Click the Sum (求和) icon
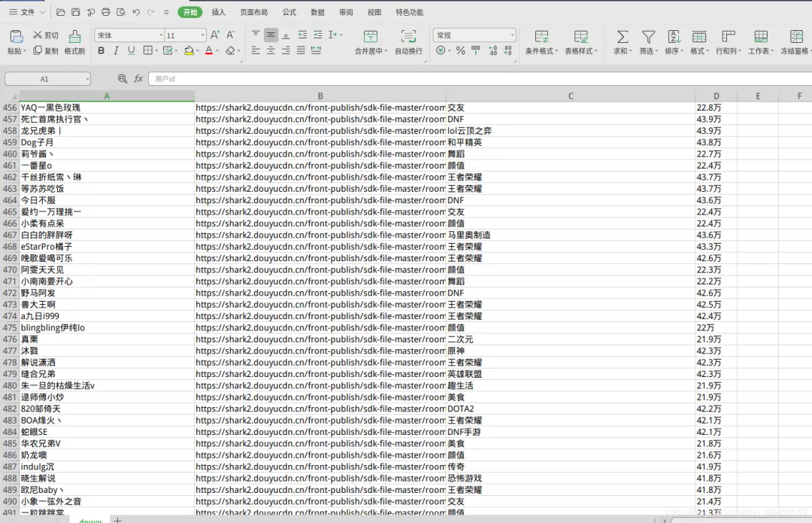 coord(622,37)
